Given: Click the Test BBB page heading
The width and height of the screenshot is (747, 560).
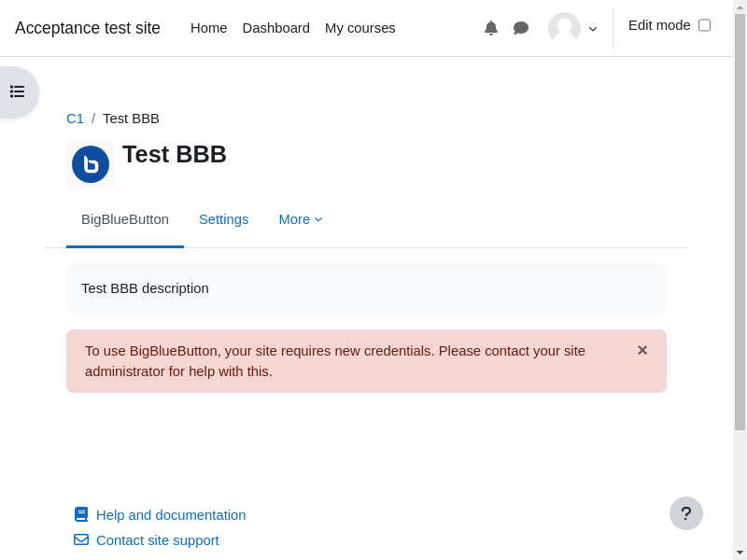Looking at the screenshot, I should pyautogui.click(x=175, y=154).
